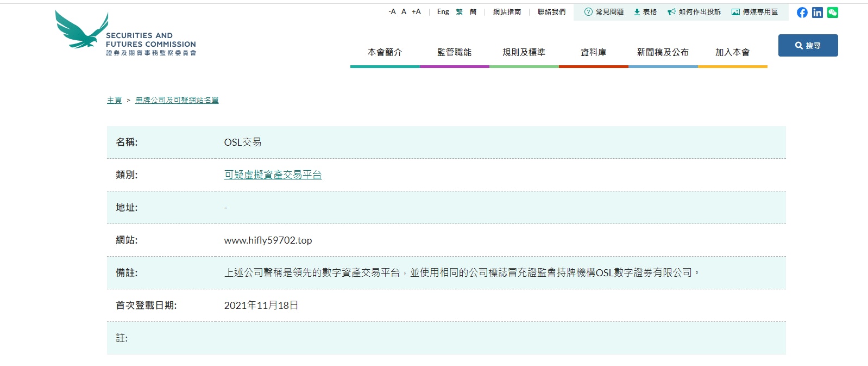The image size is (868, 366).
Task: Open 可疑虛擬資產交易平台 category link
Action: click(x=273, y=175)
